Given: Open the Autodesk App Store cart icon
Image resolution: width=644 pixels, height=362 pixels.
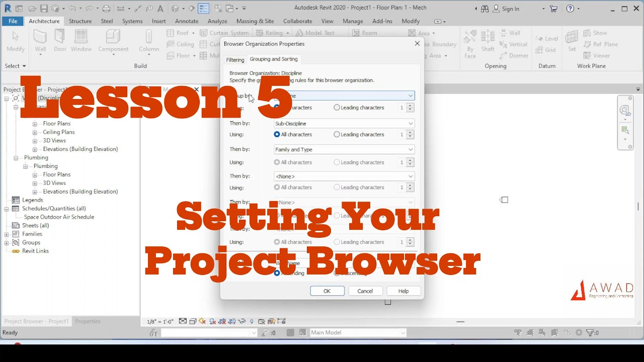Looking at the screenshot, I should [x=553, y=9].
